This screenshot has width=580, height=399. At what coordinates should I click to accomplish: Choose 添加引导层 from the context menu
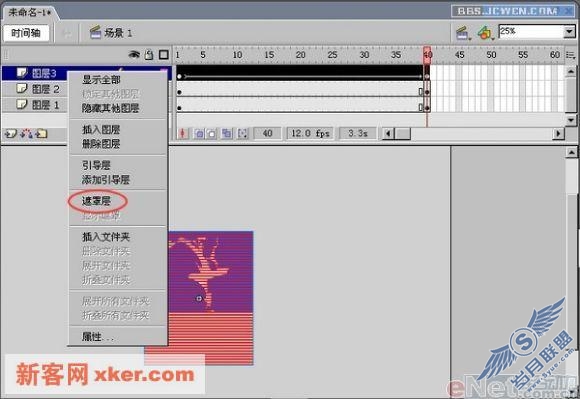(x=106, y=180)
